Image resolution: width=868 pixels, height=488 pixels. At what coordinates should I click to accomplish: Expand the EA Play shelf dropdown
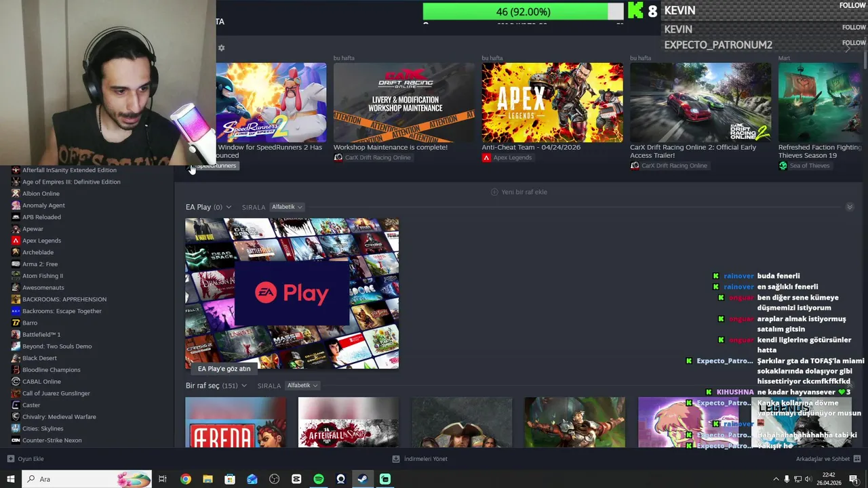point(229,207)
